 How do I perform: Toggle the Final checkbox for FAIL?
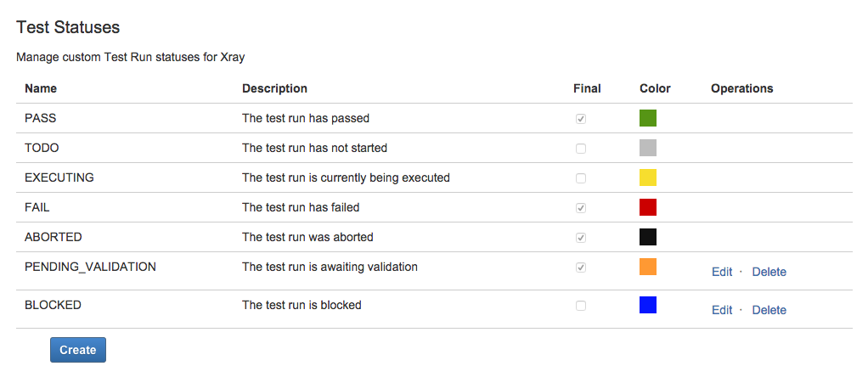581,208
